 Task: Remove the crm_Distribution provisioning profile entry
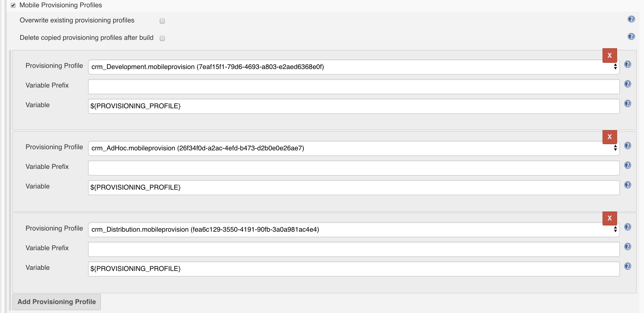point(610,218)
